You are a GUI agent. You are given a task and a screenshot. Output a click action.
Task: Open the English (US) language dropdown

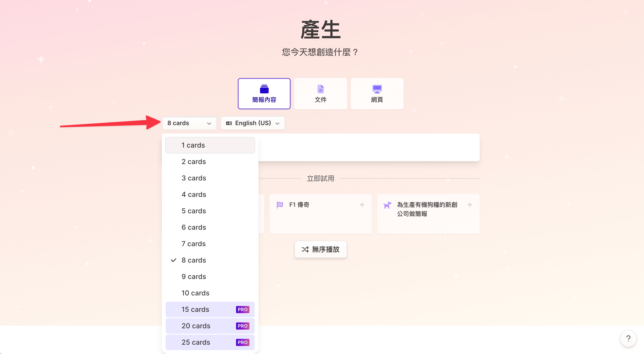coord(253,123)
